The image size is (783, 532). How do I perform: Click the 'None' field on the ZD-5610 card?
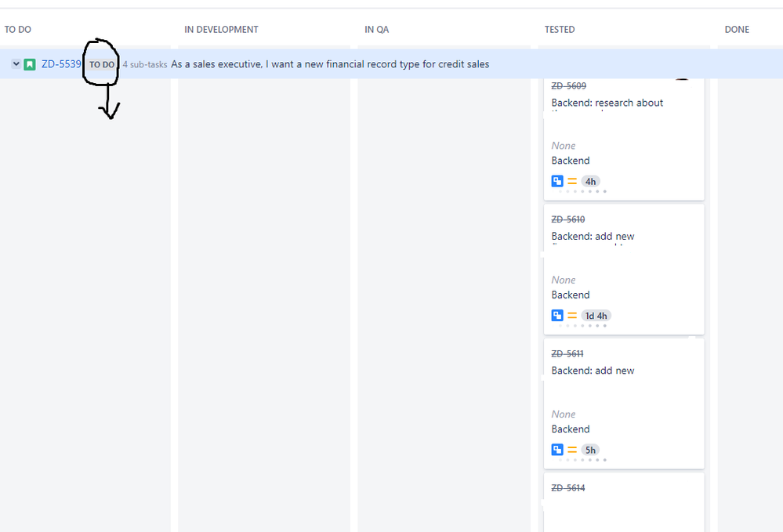tap(564, 280)
